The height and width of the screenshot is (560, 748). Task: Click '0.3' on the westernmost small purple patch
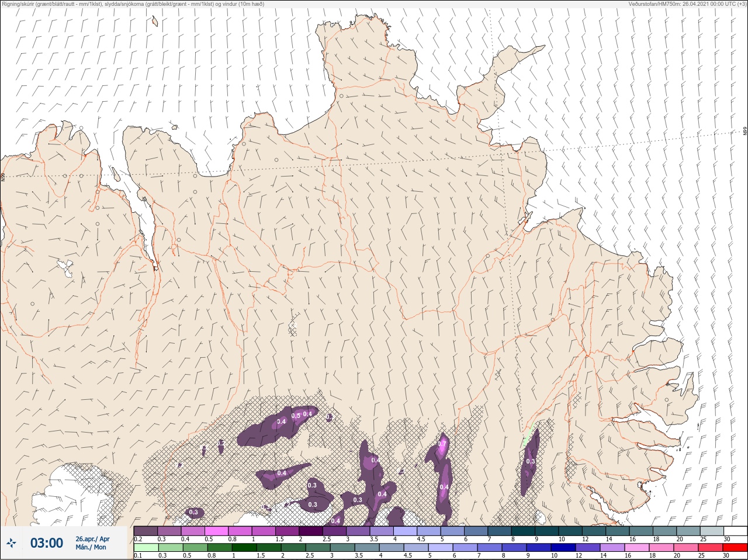coord(194,513)
